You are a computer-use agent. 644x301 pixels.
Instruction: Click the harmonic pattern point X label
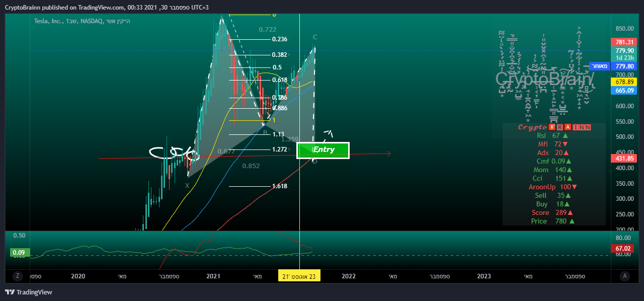tap(187, 185)
